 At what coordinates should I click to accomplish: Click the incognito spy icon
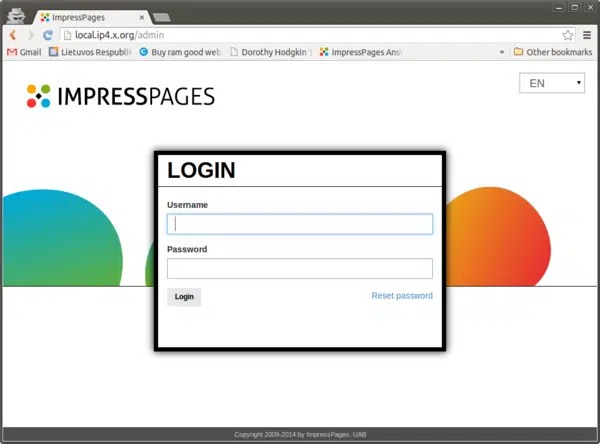tap(16, 15)
